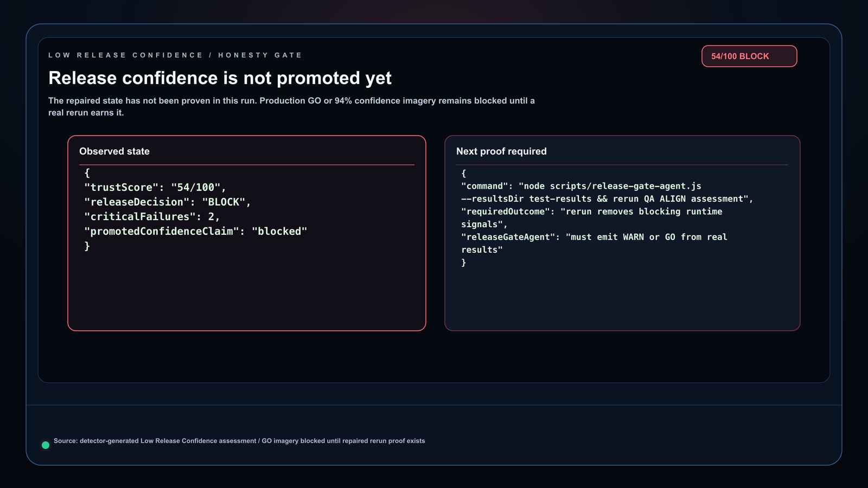Click the command line with release-gate-agent.js
The height and width of the screenshot is (488, 868).
pos(581,186)
